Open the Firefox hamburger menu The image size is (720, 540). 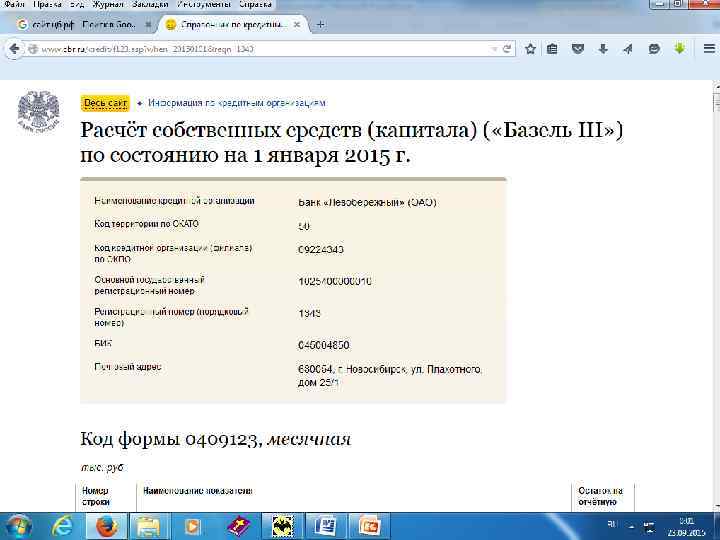tap(709, 48)
